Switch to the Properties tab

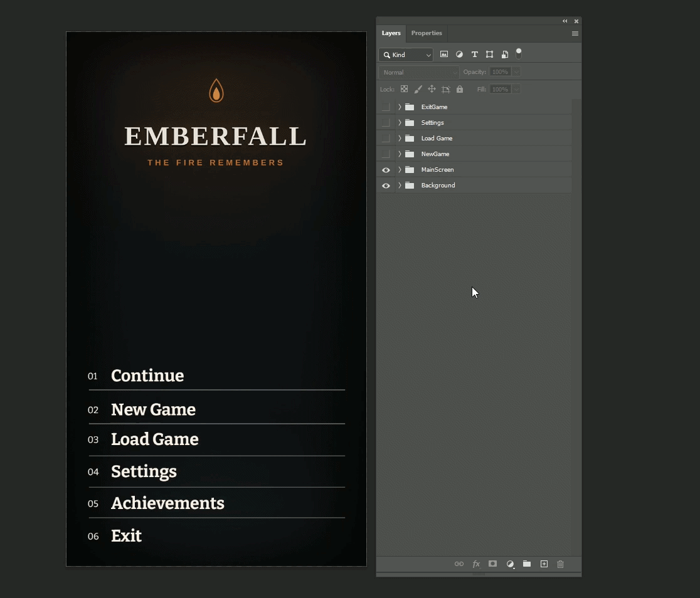click(427, 33)
